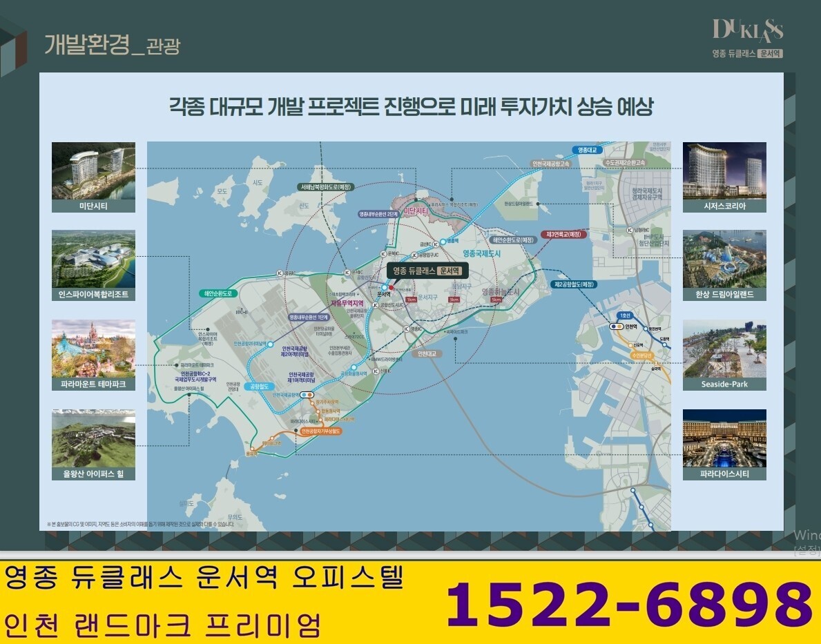The width and height of the screenshot is (821, 644).
Task: Click the 인천국제공항 제1여객터미널 label
Action: click(301, 378)
